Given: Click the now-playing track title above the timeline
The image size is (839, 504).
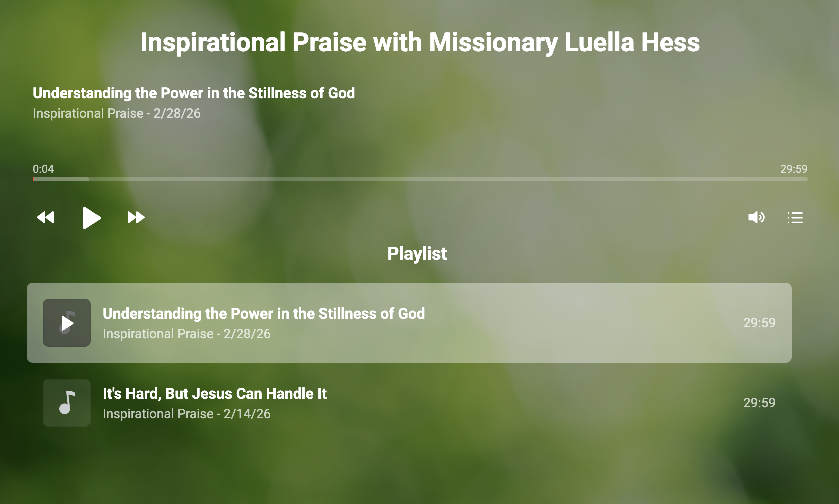Looking at the screenshot, I should [x=194, y=93].
